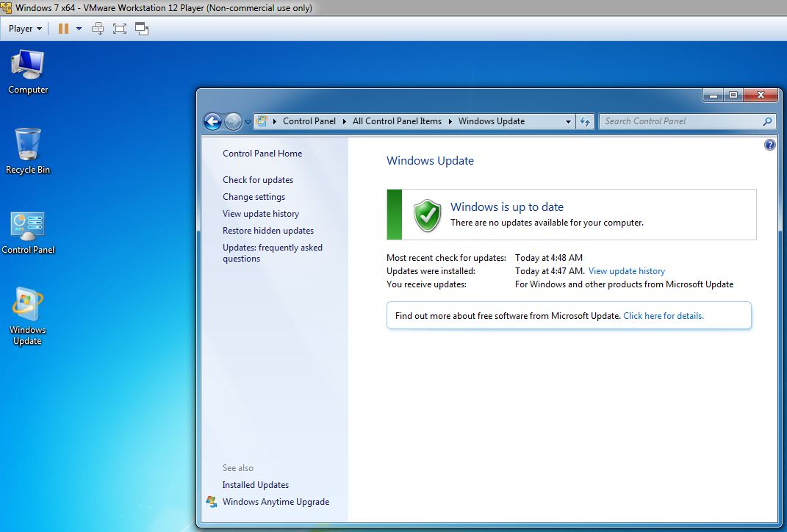787x532 pixels.
Task: Expand the power options arrow beside Pause
Action: (x=79, y=29)
